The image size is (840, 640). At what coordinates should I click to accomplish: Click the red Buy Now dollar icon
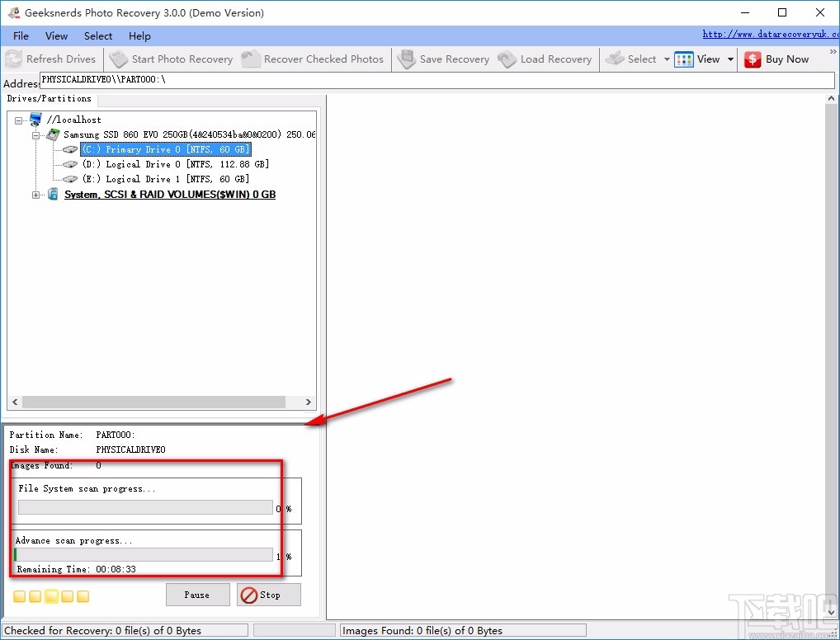click(753, 59)
